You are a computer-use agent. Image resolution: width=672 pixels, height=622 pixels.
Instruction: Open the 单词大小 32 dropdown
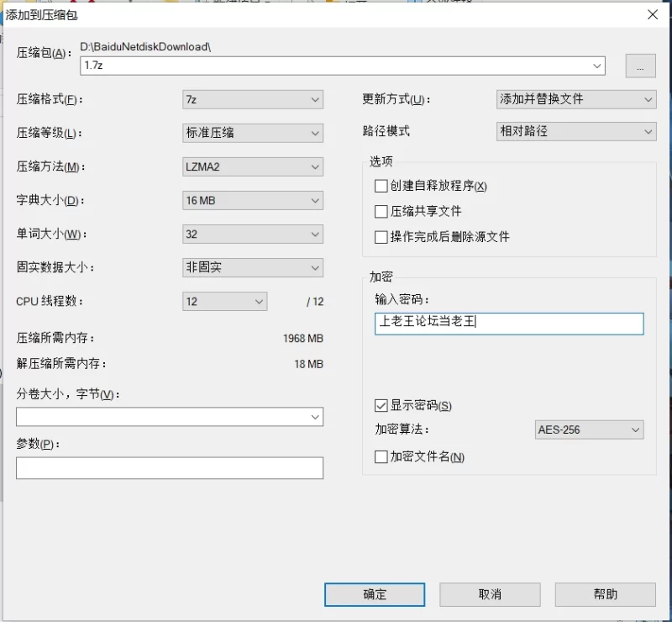tap(253, 235)
